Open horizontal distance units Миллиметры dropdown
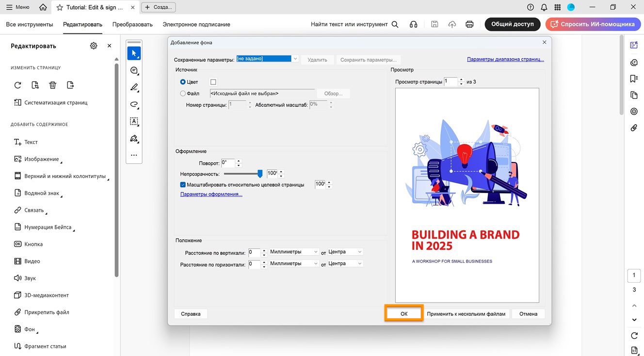 click(294, 263)
